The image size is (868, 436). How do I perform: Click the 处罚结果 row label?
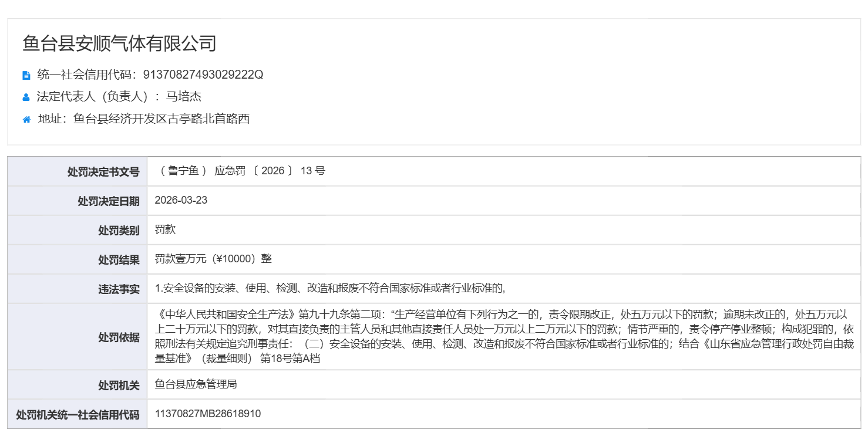tap(119, 260)
